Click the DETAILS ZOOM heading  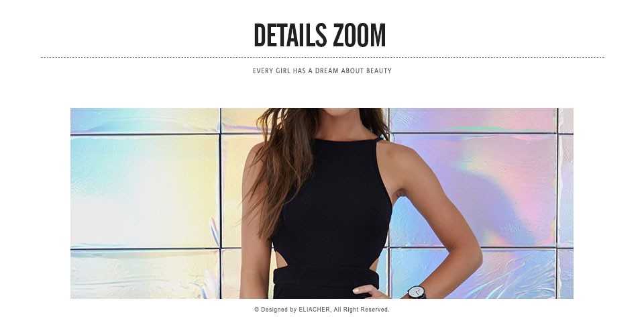[x=319, y=36]
